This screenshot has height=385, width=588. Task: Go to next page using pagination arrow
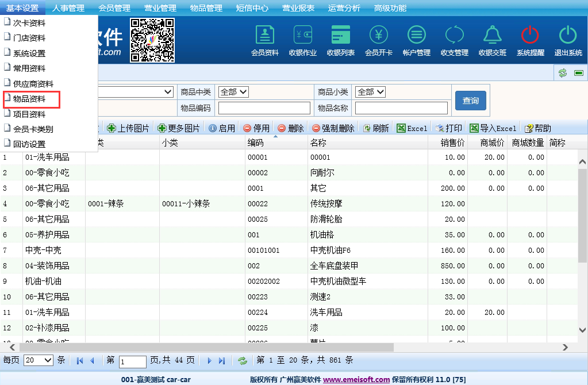click(x=209, y=361)
